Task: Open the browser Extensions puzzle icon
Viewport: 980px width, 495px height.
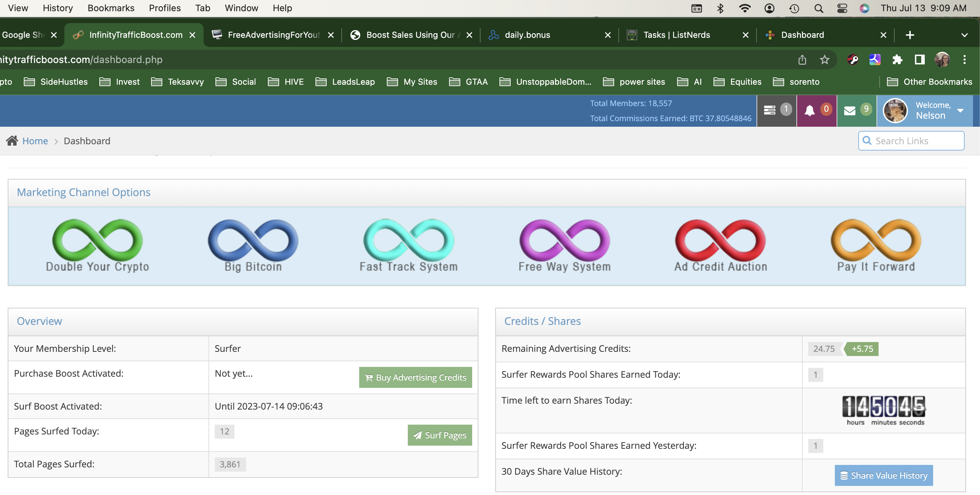Action: (897, 60)
